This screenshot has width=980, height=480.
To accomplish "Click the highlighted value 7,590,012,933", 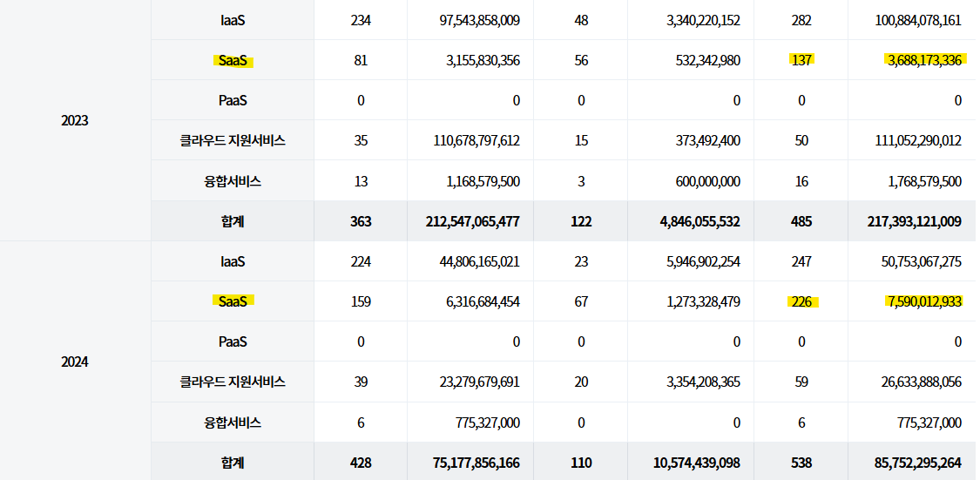I will (x=924, y=301).
